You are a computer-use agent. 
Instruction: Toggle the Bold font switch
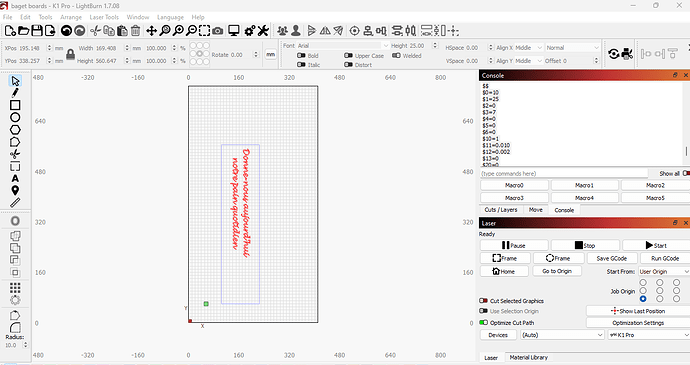301,55
